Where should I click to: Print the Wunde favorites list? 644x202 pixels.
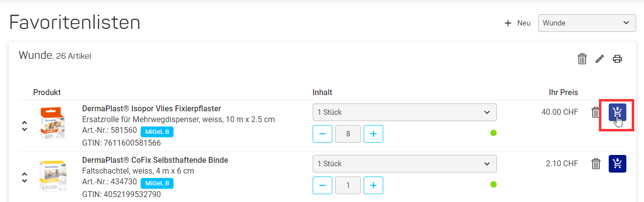(x=618, y=59)
